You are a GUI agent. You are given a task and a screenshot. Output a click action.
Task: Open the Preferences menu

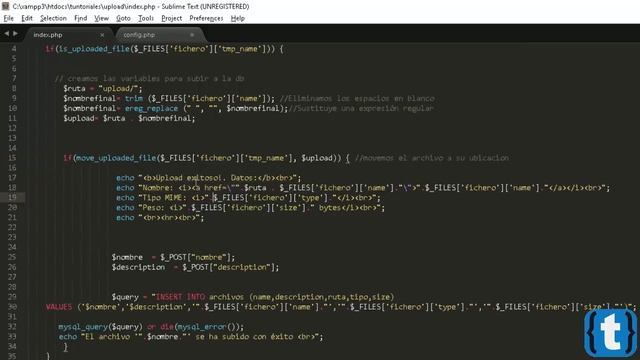tap(206, 18)
